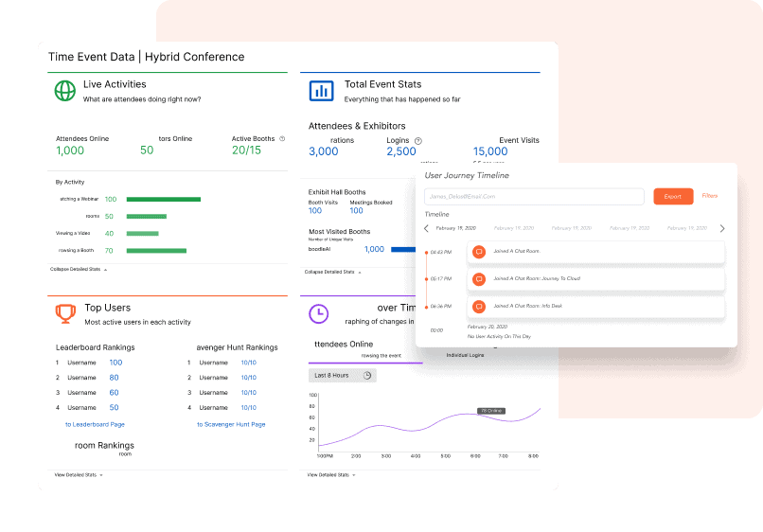Image resolution: width=763 pixels, height=532 pixels.
Task: Click the bar chart icon for Total Event Stats
Action: click(321, 91)
